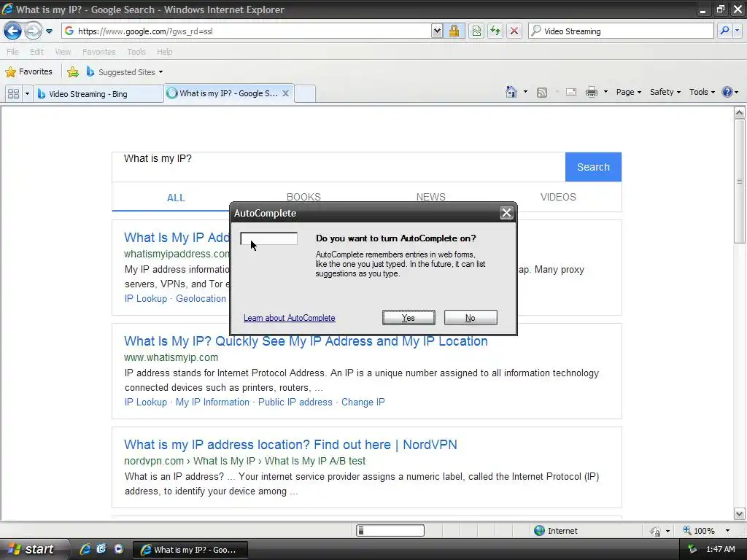Click the blue Help question icon

point(727,92)
